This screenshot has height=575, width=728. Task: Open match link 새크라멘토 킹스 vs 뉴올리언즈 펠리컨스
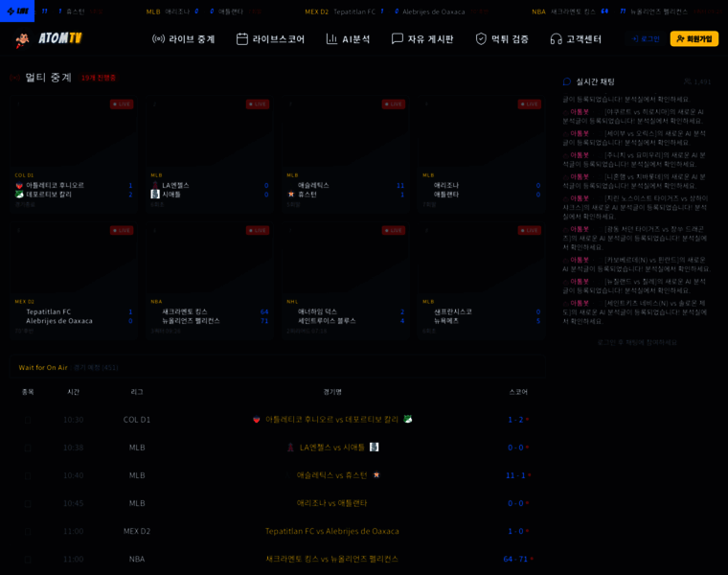332,559
